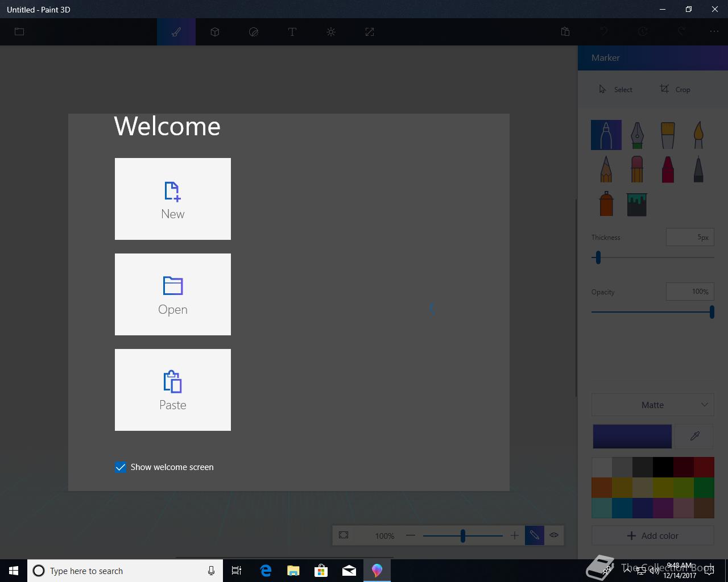Click the zoom slider handle
Image resolution: width=728 pixels, height=582 pixels.
click(463, 535)
